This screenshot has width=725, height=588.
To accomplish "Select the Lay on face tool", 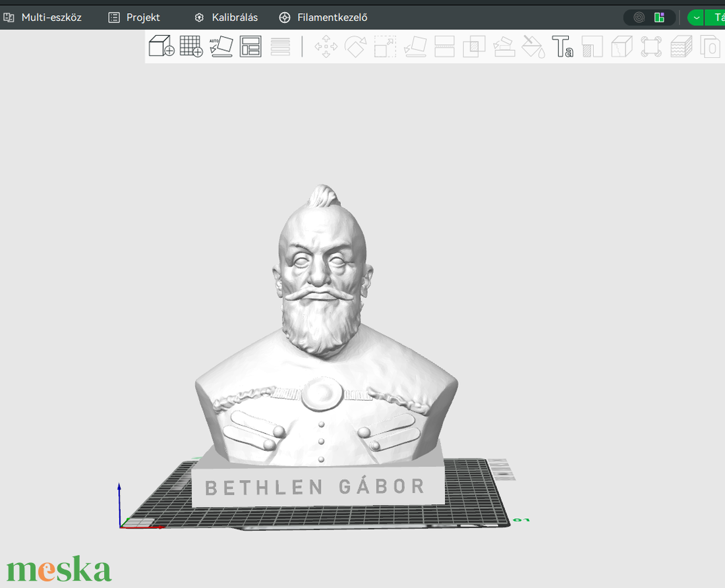I will click(x=415, y=46).
